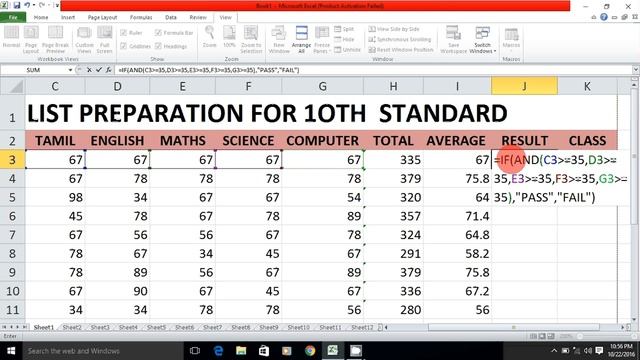
Task: Open a New Window
Action: pos(279,40)
